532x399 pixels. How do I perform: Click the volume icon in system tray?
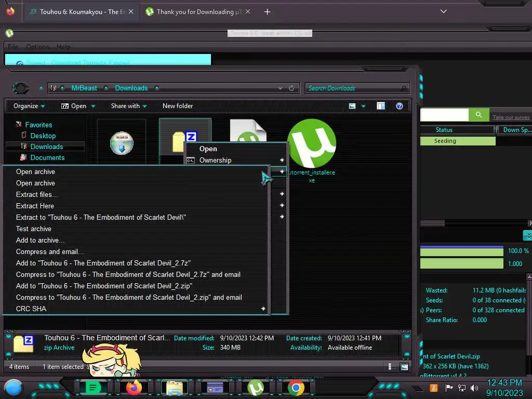point(474,388)
